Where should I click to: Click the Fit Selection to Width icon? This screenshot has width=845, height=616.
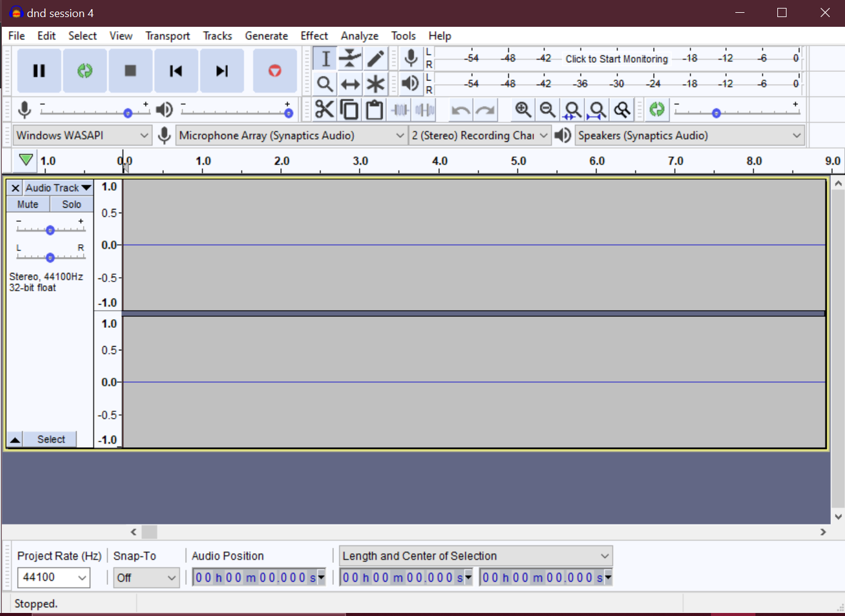click(572, 110)
